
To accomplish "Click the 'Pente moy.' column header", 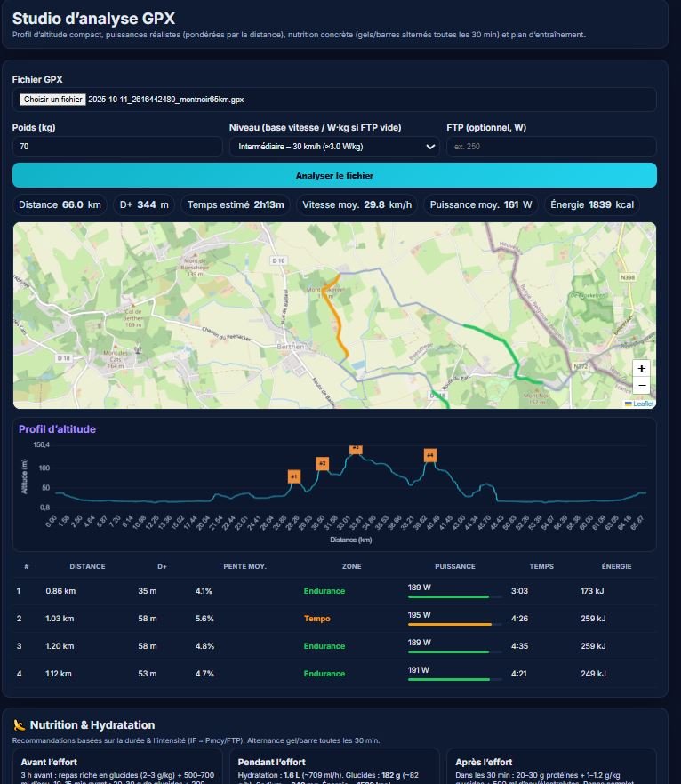I will tap(244, 566).
